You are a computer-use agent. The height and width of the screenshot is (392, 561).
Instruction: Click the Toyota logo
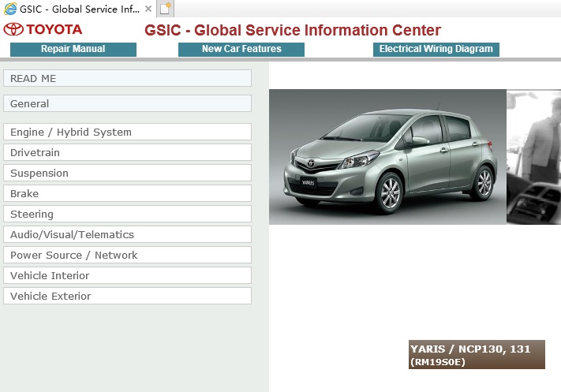point(43,29)
